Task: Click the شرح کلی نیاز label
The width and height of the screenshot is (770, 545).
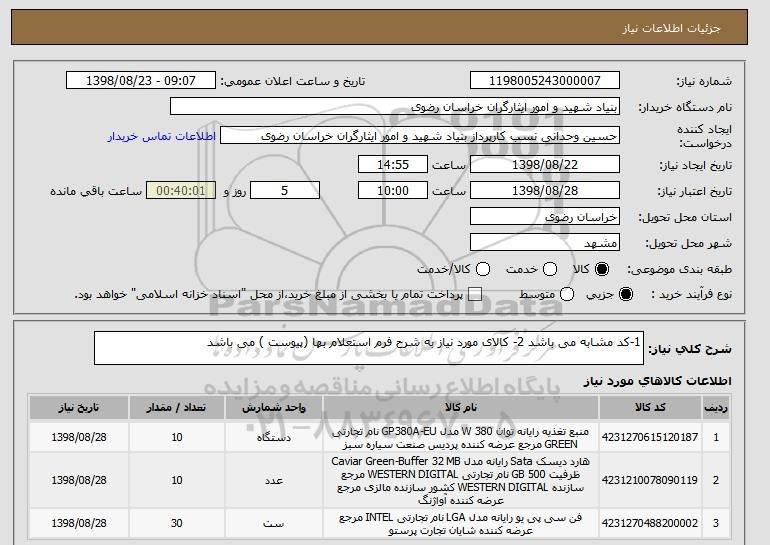Action: click(690, 349)
